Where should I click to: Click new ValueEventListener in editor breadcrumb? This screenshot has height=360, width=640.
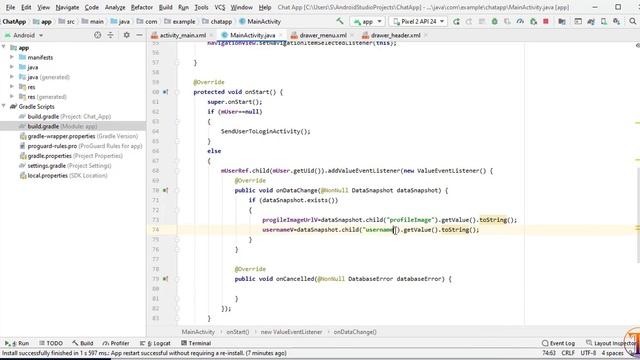pos(291,332)
